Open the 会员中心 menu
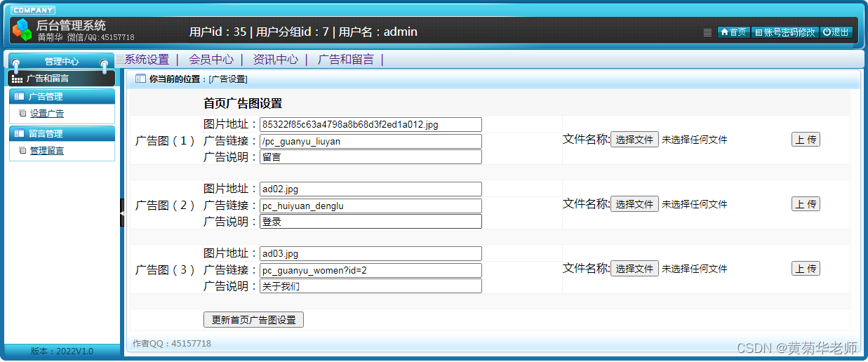Image resolution: width=868 pixels, height=362 pixels. 211,60
